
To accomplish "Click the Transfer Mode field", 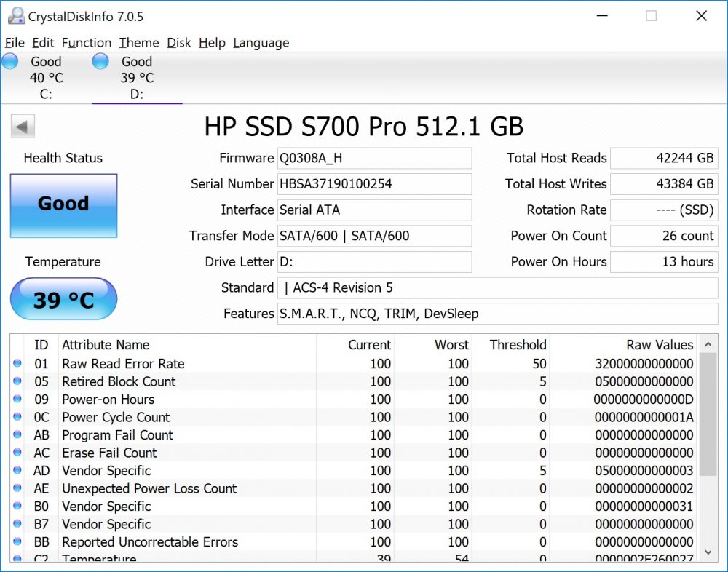I will [x=374, y=236].
